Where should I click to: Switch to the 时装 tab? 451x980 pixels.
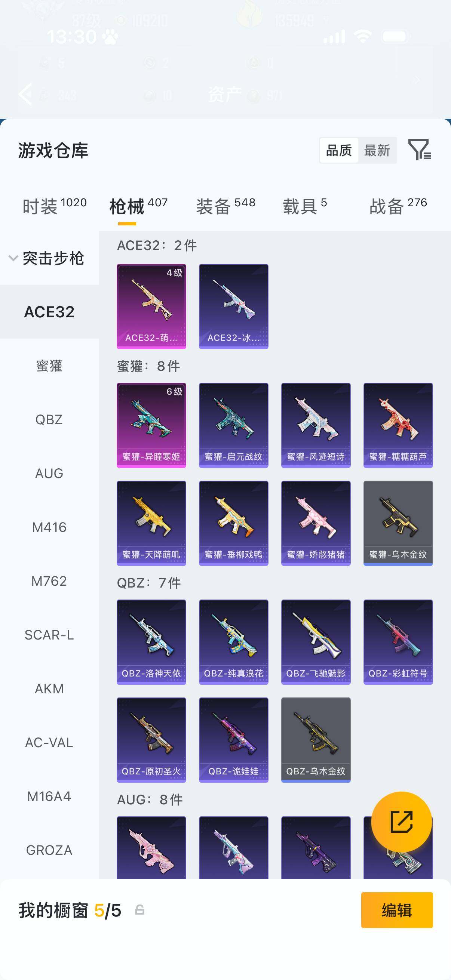(55, 207)
